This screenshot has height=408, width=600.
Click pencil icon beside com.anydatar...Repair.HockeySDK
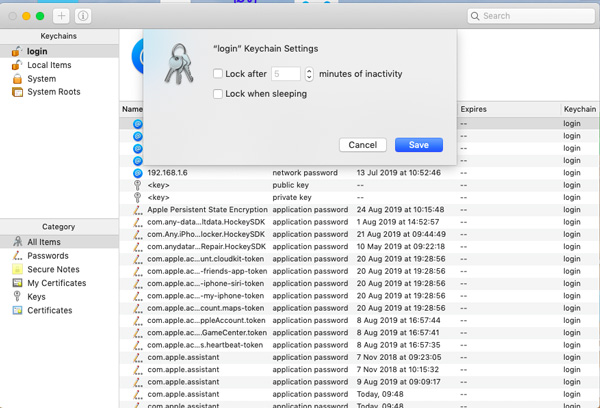click(137, 247)
